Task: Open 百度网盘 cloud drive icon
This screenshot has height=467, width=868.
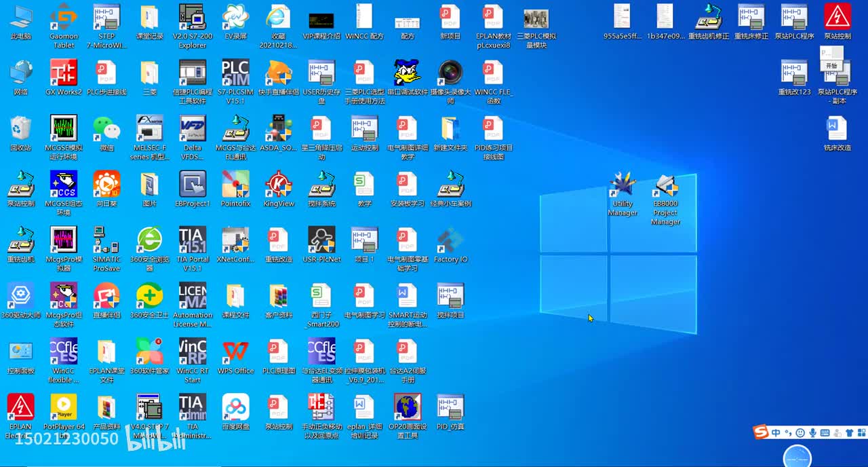Action: pyautogui.click(x=235, y=411)
